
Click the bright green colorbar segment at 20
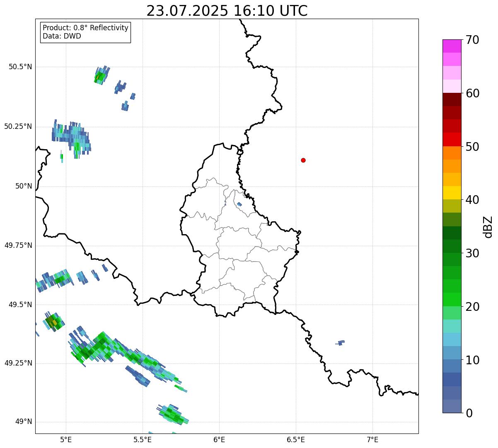point(452,300)
